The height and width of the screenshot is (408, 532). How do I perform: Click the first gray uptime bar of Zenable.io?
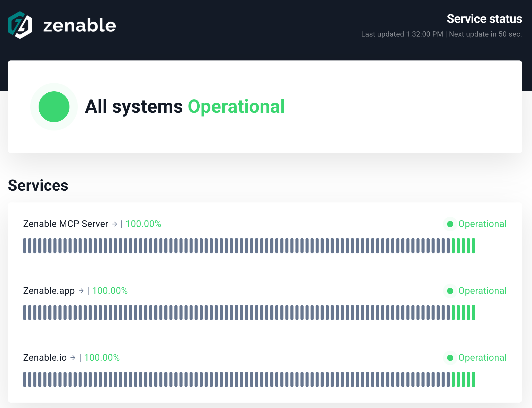pos(25,379)
